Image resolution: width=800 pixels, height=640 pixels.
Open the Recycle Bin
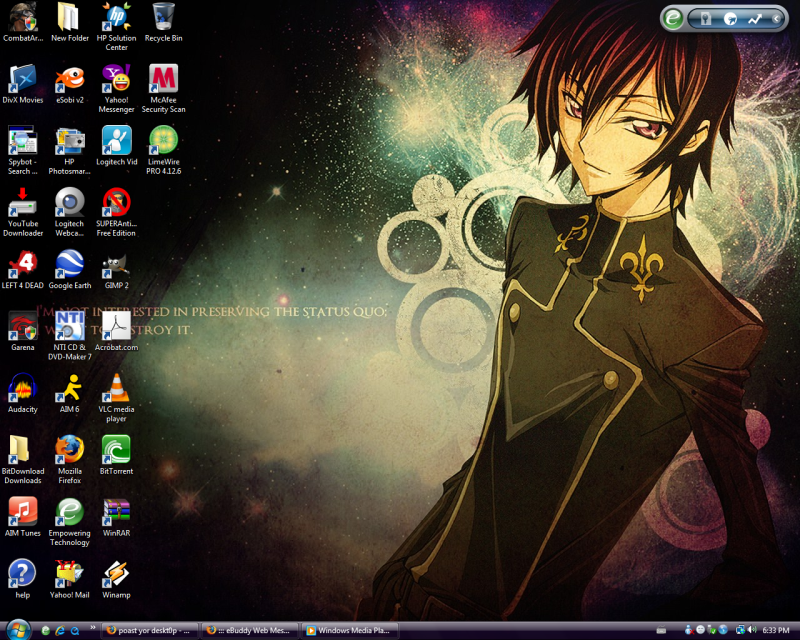(163, 17)
